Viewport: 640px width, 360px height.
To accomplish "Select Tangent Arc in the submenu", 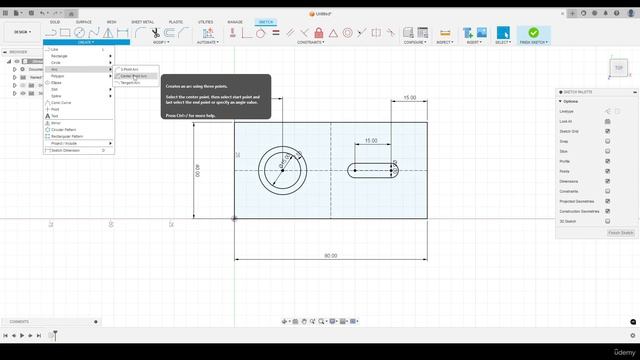I will (x=136, y=83).
